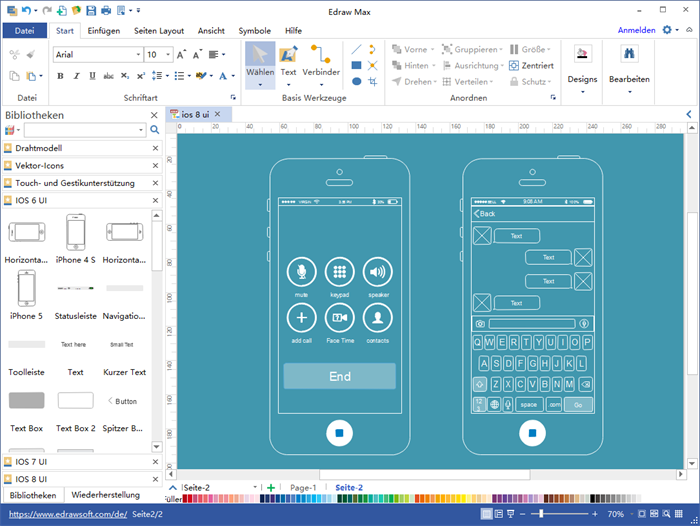Expand the Drahtmodell library section
700x526 pixels.
click(x=38, y=148)
